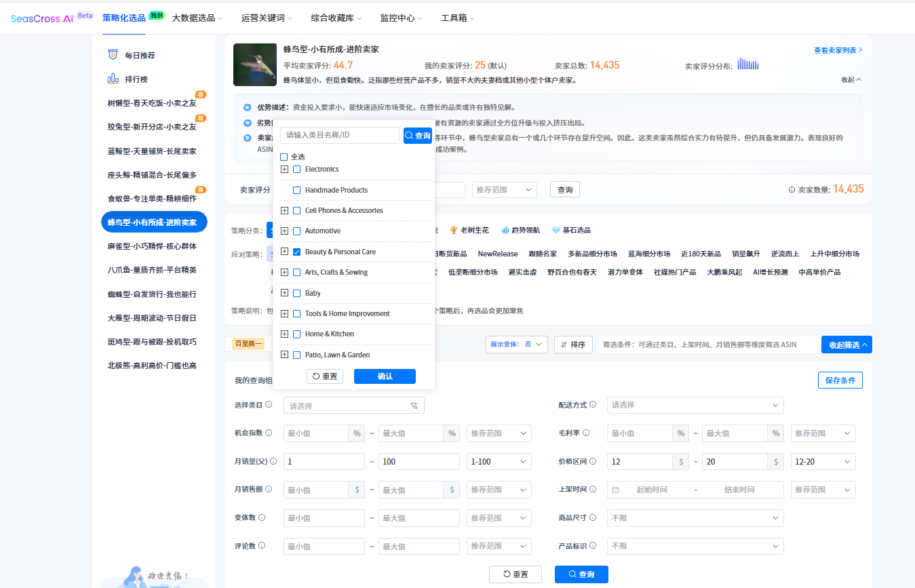Click the seller rating distribution chart icon
The height and width of the screenshot is (588, 915).
748,64
